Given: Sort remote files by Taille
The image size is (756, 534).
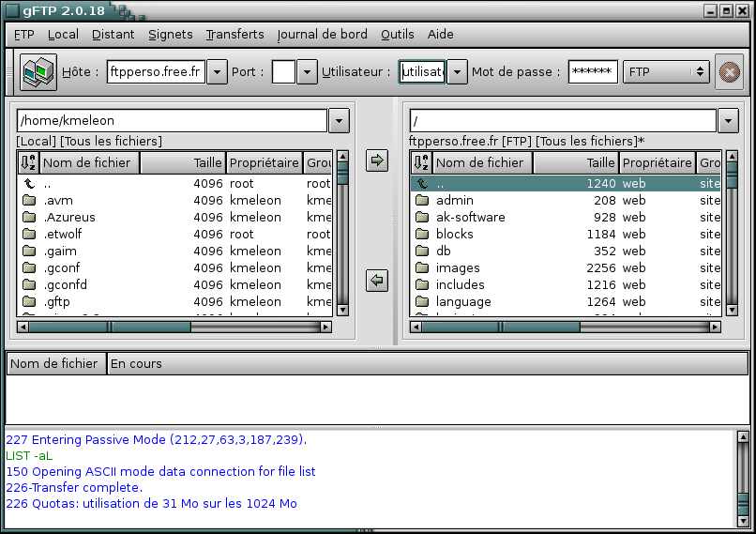Looking at the screenshot, I should (x=576, y=162).
